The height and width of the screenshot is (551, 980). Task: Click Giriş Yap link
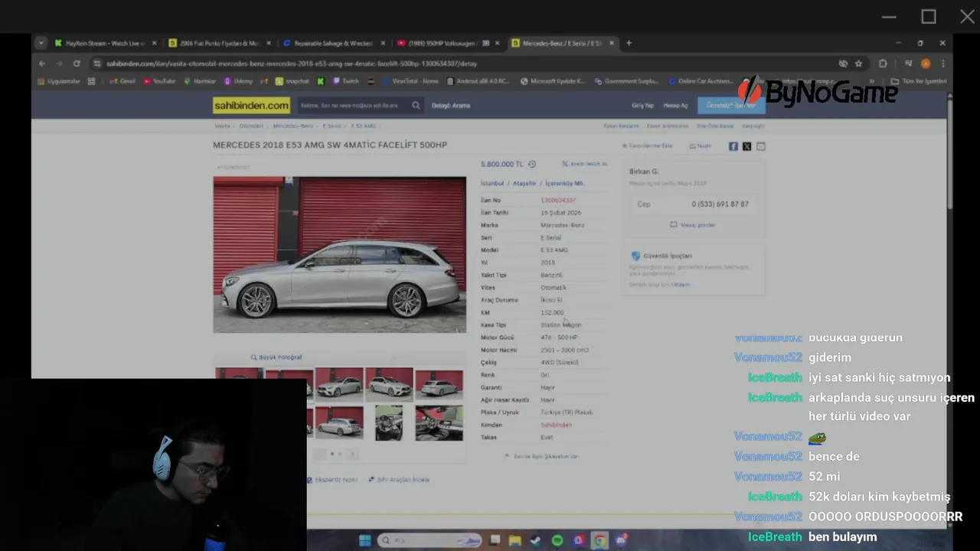(642, 106)
